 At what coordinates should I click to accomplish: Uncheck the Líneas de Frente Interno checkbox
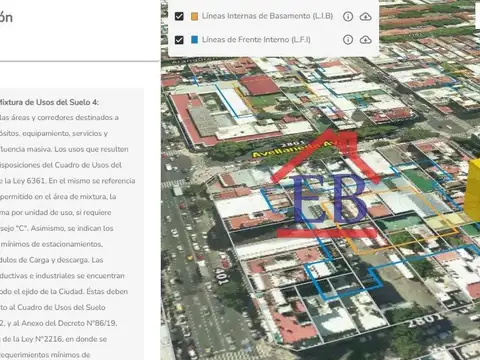click(179, 40)
